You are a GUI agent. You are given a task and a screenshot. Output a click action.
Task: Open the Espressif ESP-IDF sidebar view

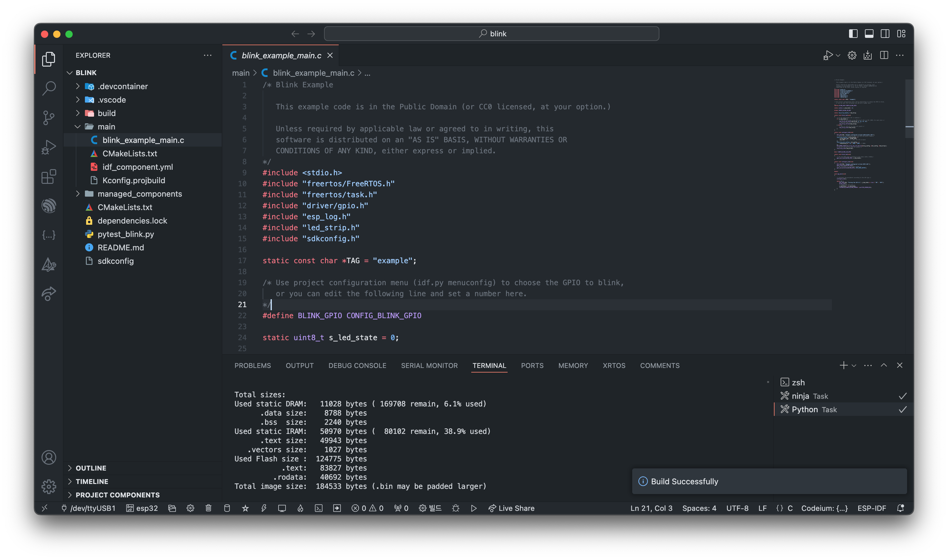49,206
